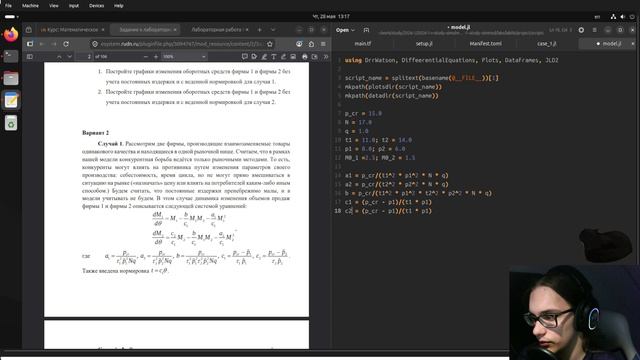Viewport: 640px width, 360px height.
Task: Open the Firefox extensions icon
Action: click(x=311, y=44)
